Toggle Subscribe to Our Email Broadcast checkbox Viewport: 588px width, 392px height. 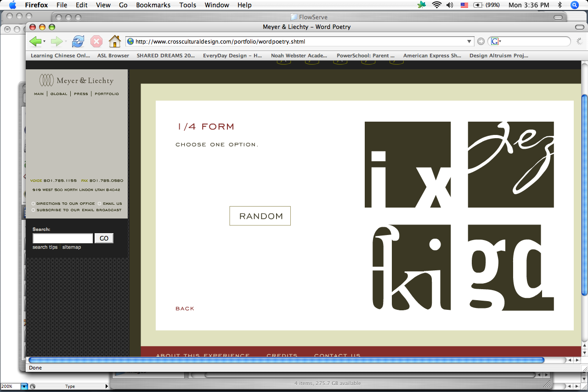33,210
